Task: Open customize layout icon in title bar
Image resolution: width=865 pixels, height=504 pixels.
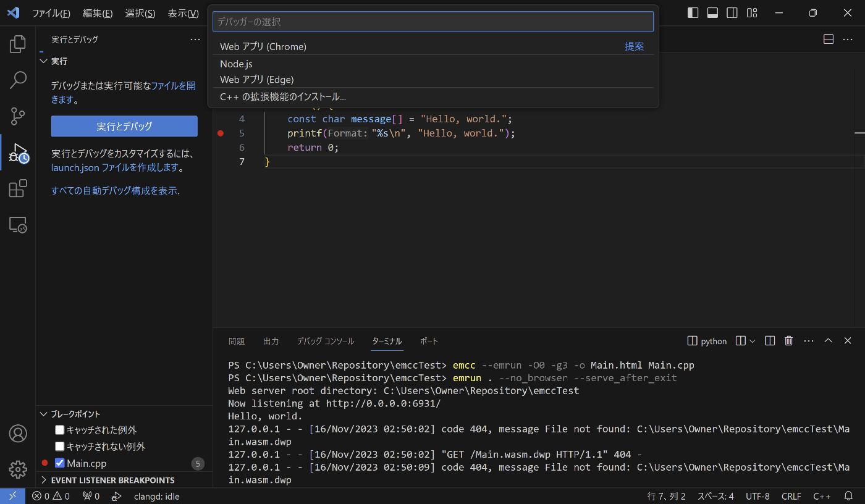Action: (752, 13)
